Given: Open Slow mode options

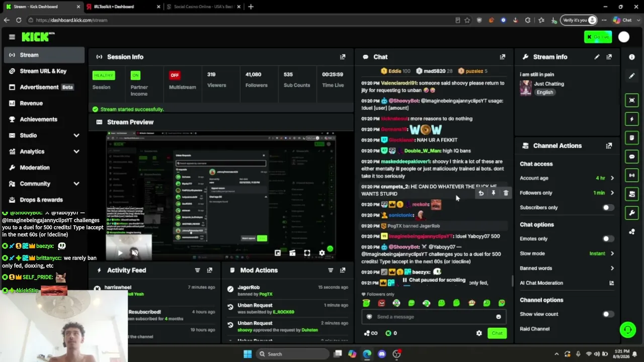Looking at the screenshot, I should tap(567, 253).
